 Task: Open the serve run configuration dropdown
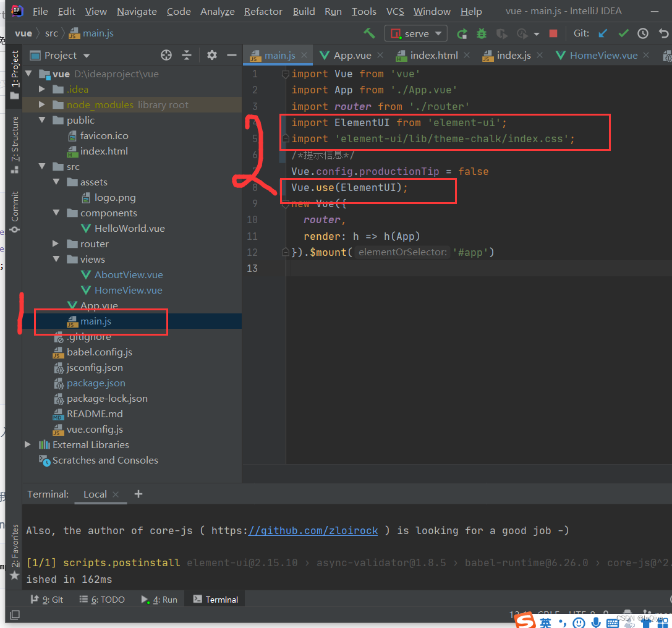415,33
